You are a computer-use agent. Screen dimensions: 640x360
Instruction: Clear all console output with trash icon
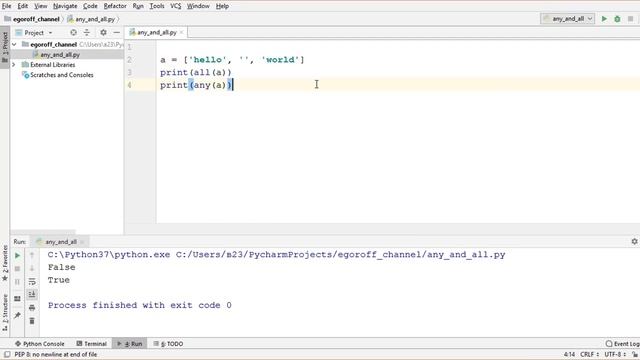[x=32, y=321]
